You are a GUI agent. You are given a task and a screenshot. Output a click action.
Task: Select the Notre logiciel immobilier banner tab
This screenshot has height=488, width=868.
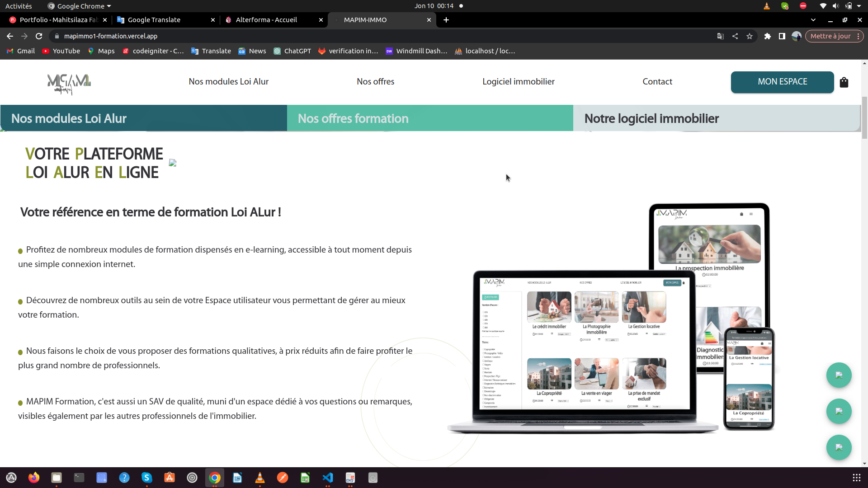[717, 118]
